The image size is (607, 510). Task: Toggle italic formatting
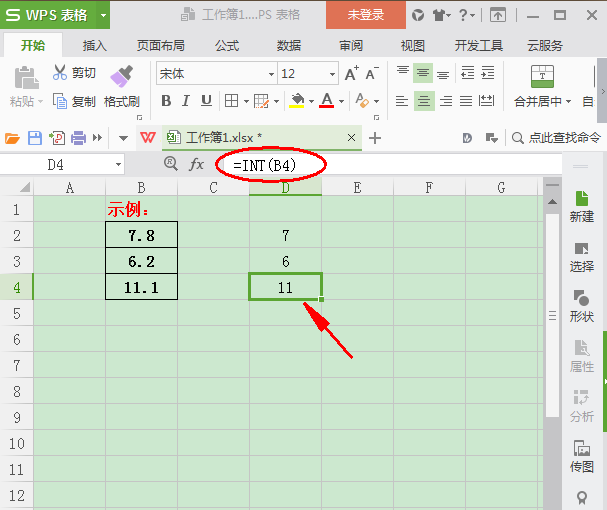coord(186,101)
